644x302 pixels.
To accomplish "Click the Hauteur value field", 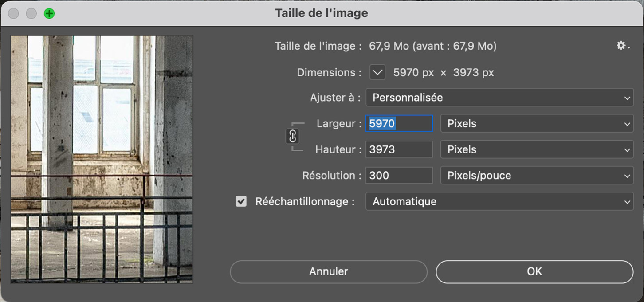I will coord(399,150).
